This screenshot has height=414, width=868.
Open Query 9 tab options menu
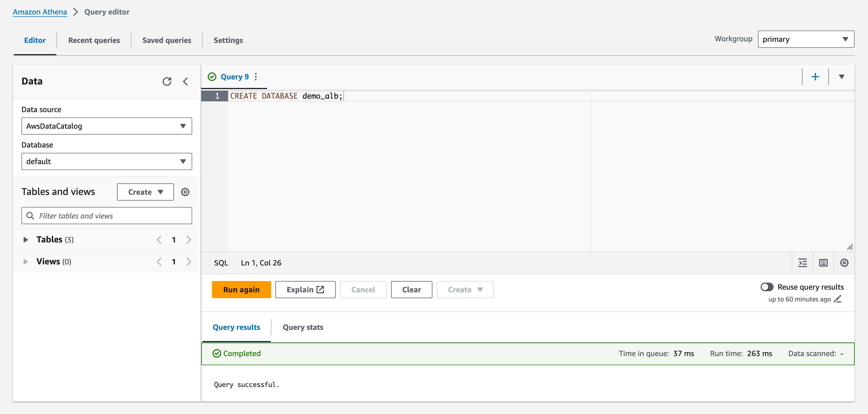pos(256,77)
